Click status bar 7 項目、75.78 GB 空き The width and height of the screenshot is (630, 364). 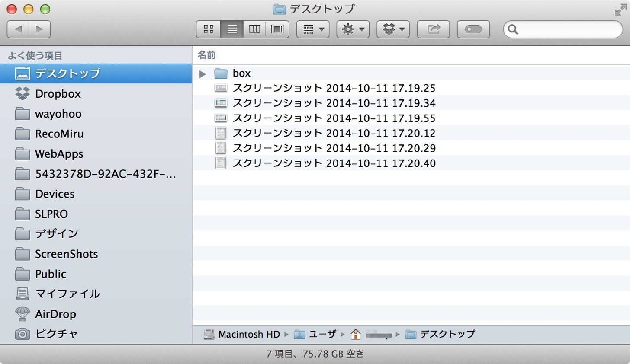[315, 354]
